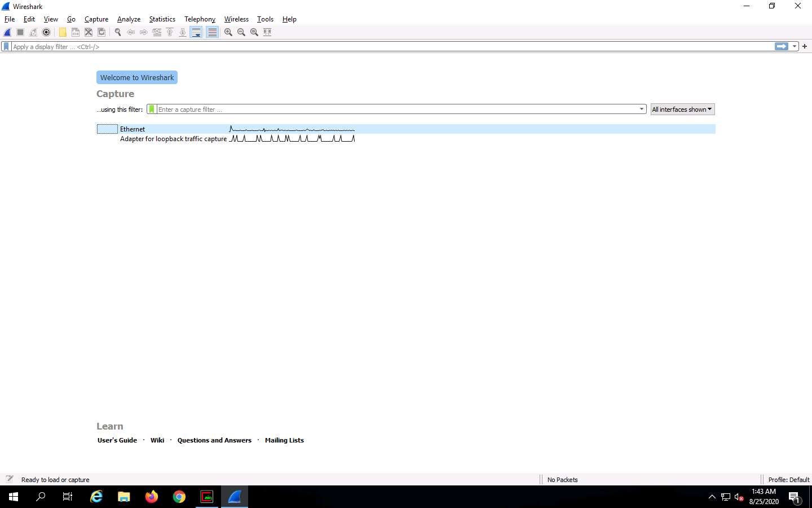Open Questions and Answers link
Image resolution: width=812 pixels, height=508 pixels.
214,440
